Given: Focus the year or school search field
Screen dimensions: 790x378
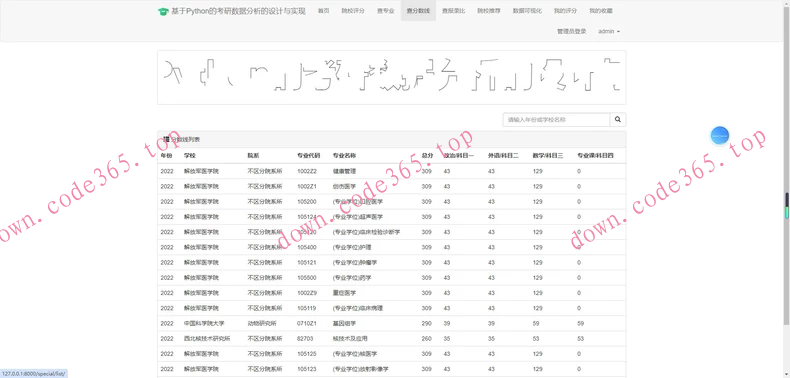Looking at the screenshot, I should [556, 120].
